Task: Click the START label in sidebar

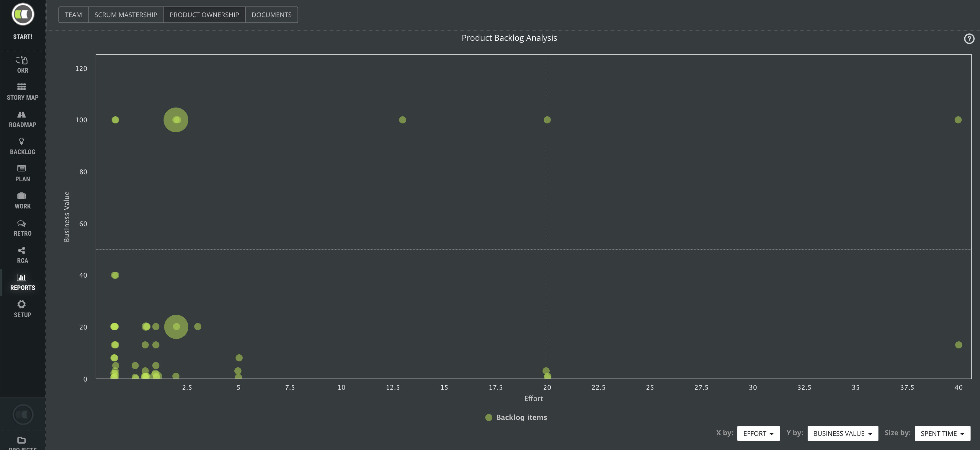Action: (22, 36)
